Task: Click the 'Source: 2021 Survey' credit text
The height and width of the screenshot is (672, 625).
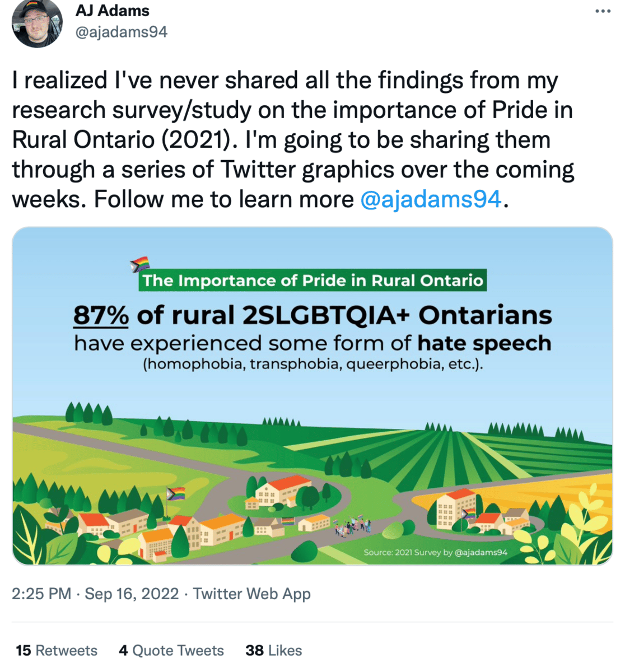Action: coord(435,552)
